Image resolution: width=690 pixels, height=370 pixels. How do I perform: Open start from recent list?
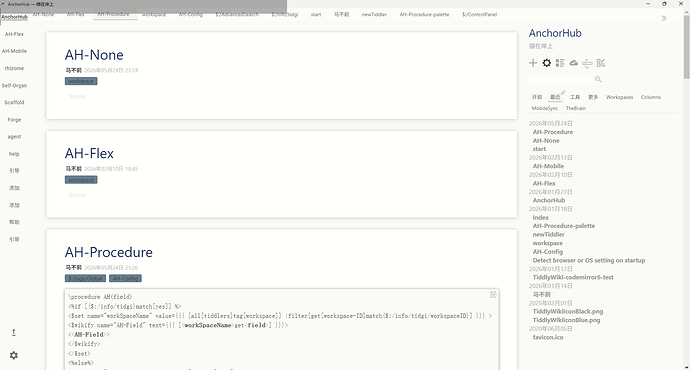539,149
